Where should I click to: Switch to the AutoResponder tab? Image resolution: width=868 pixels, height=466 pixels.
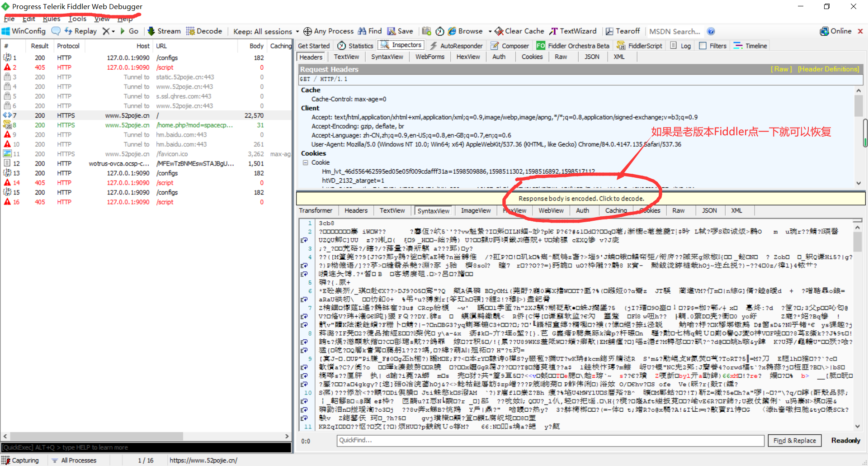(457, 46)
